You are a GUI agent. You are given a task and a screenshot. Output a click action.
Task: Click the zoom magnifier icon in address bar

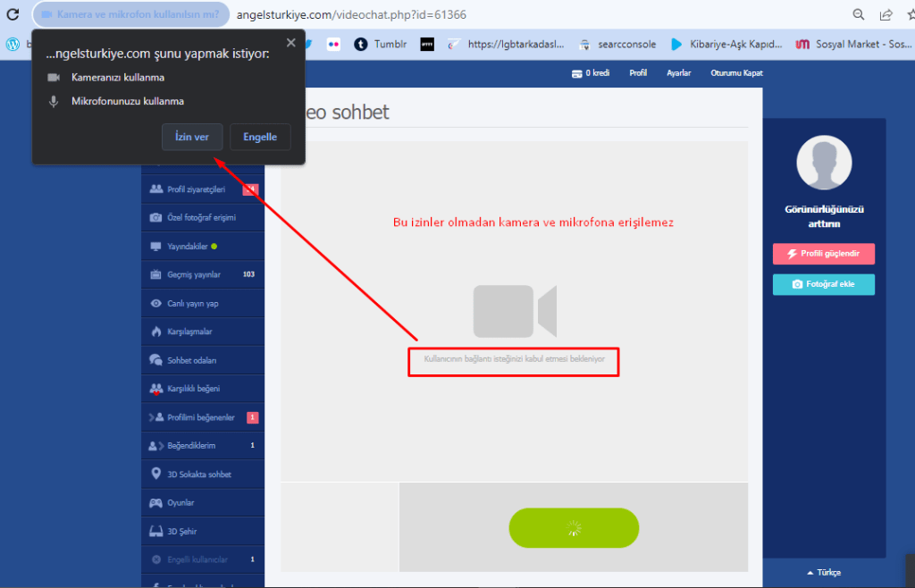[859, 15]
